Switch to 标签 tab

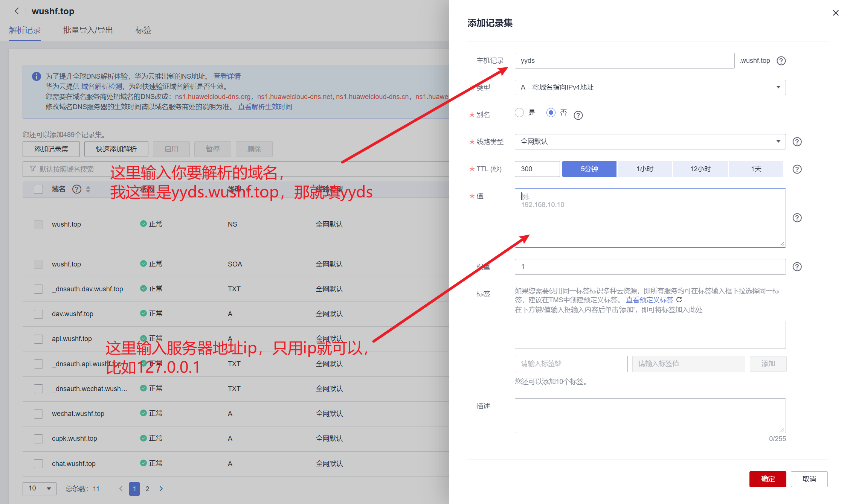pyautogui.click(x=143, y=30)
